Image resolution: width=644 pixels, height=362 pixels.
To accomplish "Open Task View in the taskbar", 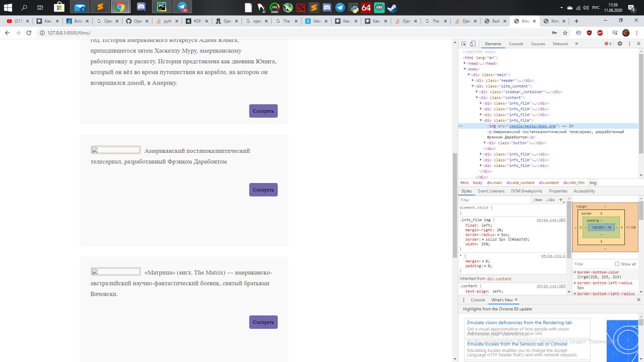I will pyautogui.click(x=40, y=7).
